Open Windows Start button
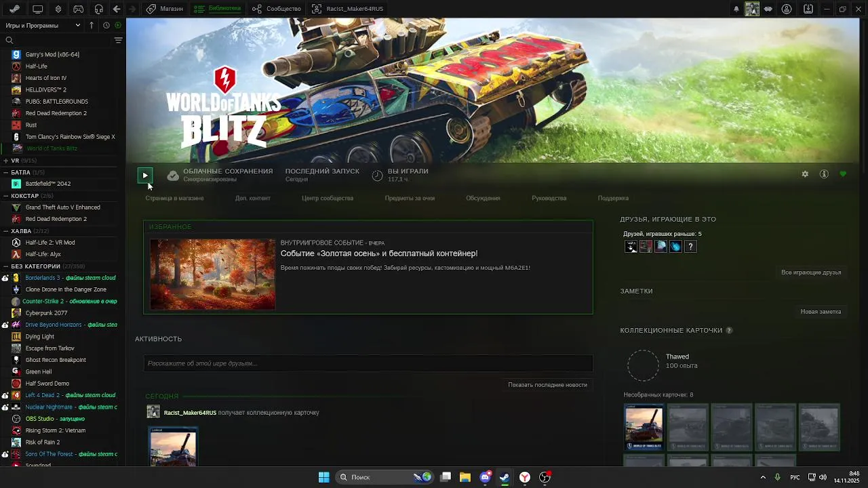 click(x=324, y=477)
